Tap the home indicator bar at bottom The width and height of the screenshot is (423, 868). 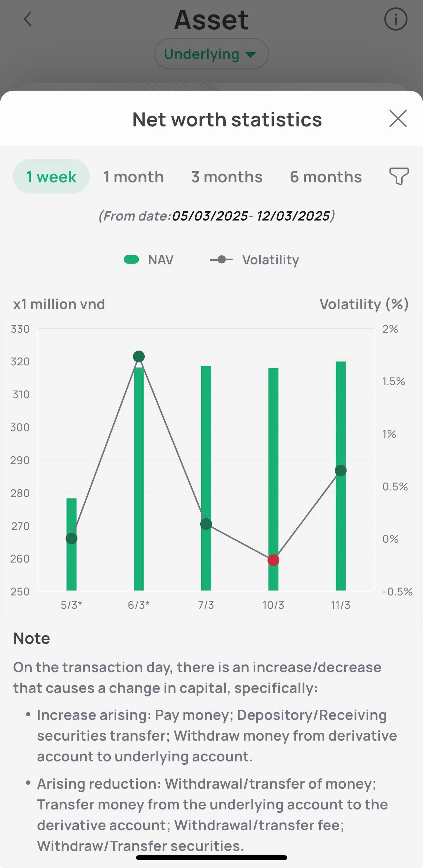coord(211,857)
